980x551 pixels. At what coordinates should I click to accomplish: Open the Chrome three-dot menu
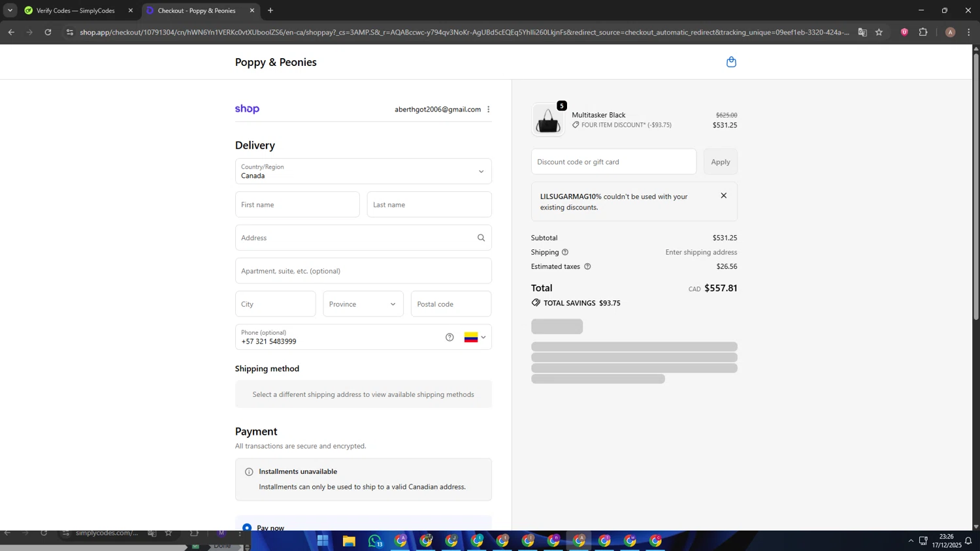[969, 32]
